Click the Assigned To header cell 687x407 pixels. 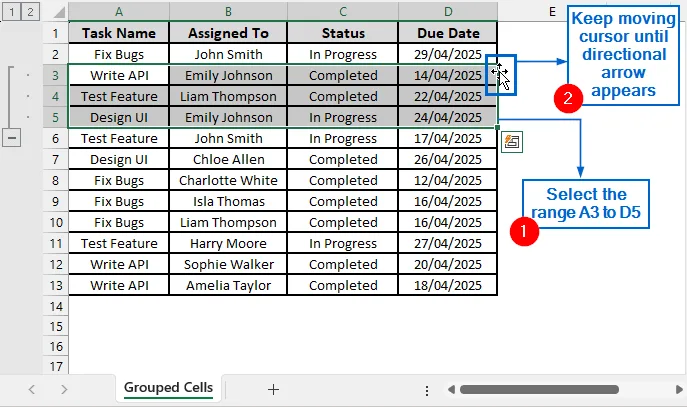pos(228,33)
